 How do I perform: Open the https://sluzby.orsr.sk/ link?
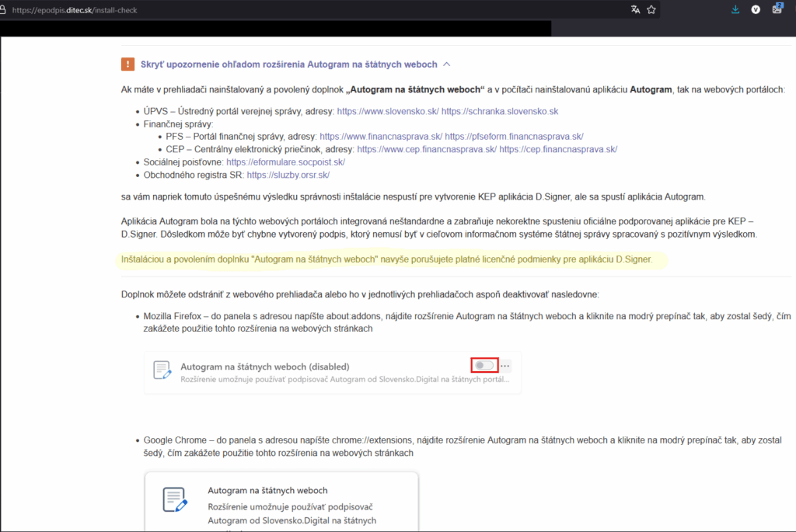288,175
